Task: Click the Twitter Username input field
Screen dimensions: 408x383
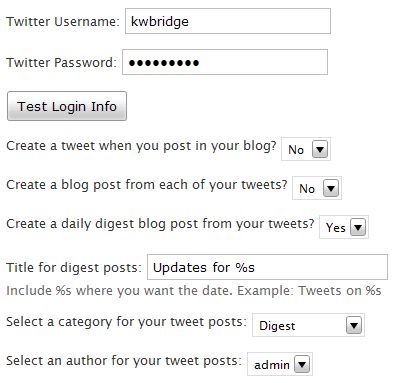Action: 228,21
